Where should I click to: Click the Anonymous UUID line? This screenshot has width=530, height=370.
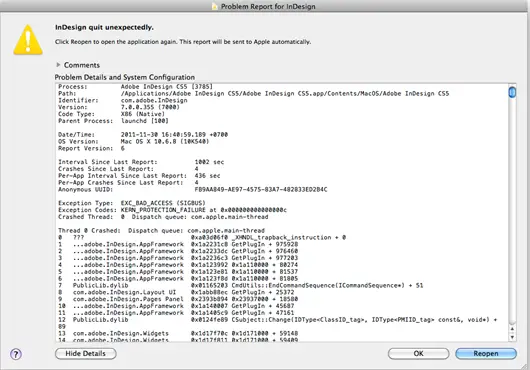coord(193,190)
